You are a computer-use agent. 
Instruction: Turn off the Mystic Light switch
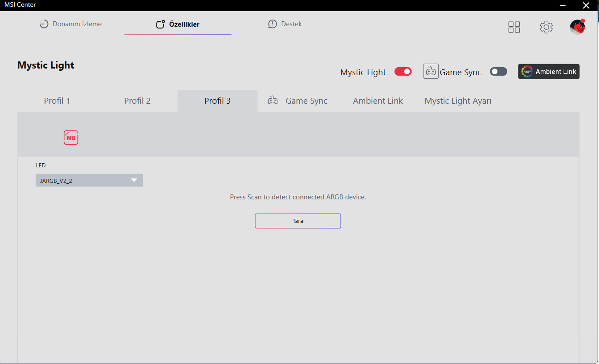[403, 72]
